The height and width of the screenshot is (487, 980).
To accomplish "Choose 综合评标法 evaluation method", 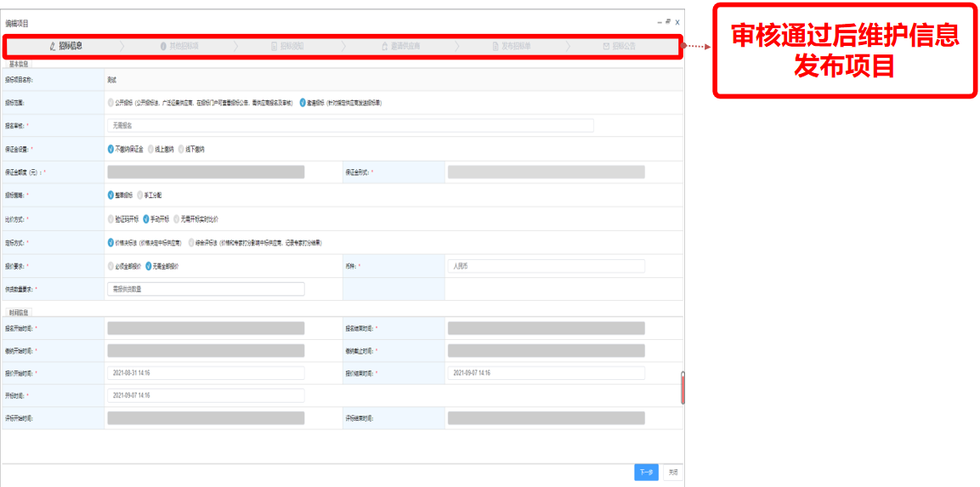I will click(x=191, y=242).
